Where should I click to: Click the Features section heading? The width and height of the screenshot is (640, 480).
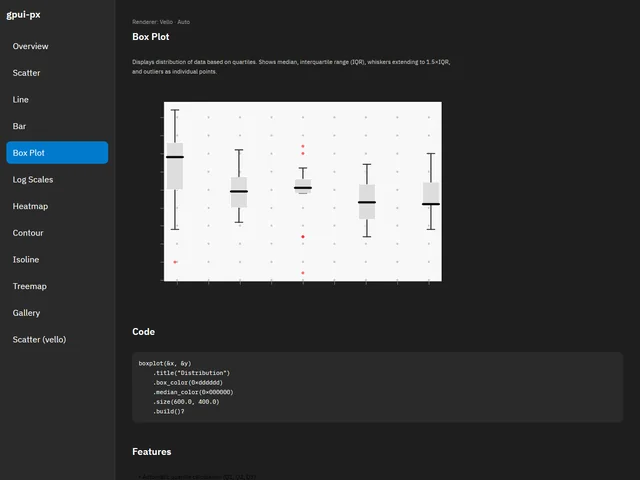click(151, 451)
